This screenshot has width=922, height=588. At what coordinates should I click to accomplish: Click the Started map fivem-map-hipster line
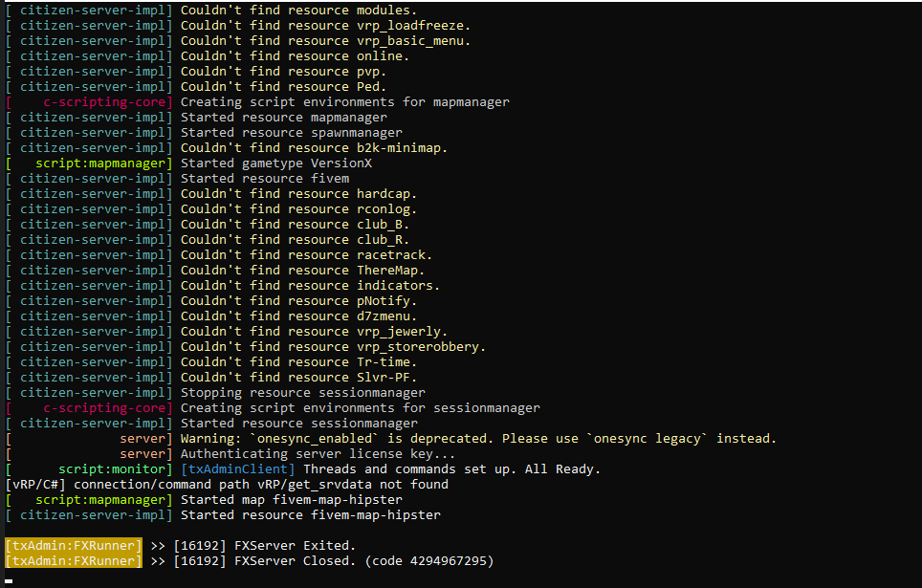(x=291, y=499)
